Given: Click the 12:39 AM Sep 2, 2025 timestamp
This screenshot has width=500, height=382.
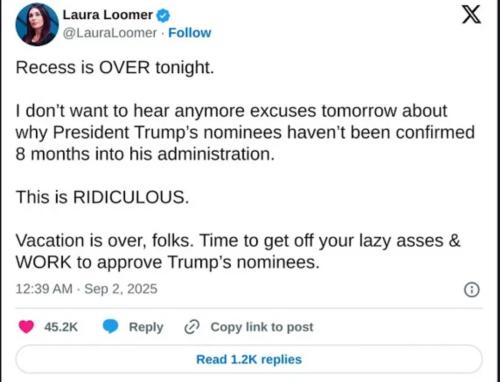Looking at the screenshot, I should click(86, 289).
